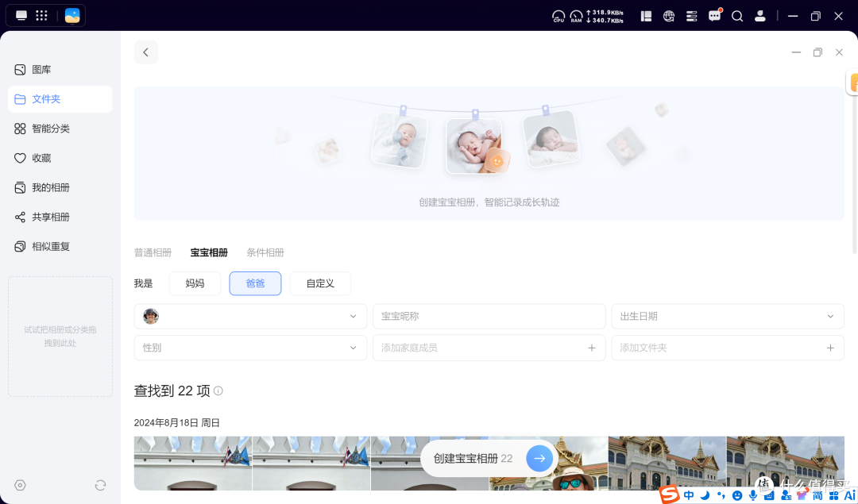The height and width of the screenshot is (504, 858).
Task: Open the app grid launcher
Action: click(x=41, y=15)
